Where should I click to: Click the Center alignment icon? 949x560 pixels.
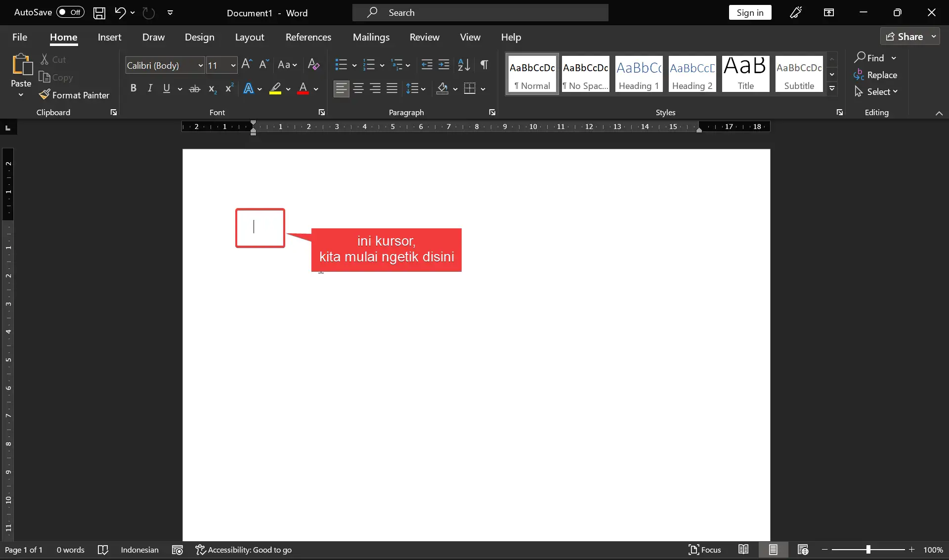[358, 88]
